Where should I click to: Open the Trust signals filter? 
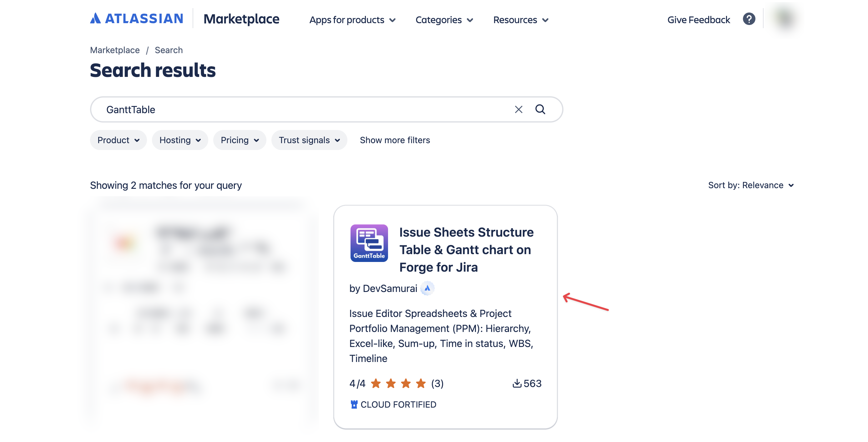pyautogui.click(x=309, y=140)
